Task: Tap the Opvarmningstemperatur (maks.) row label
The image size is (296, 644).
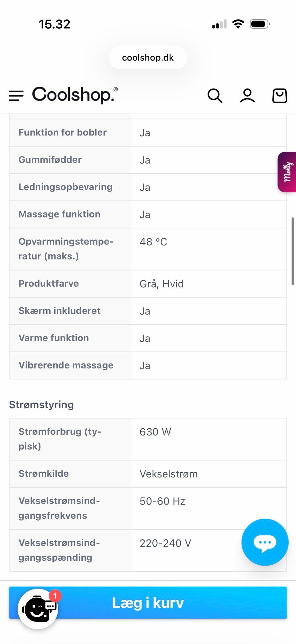Action: [66, 249]
